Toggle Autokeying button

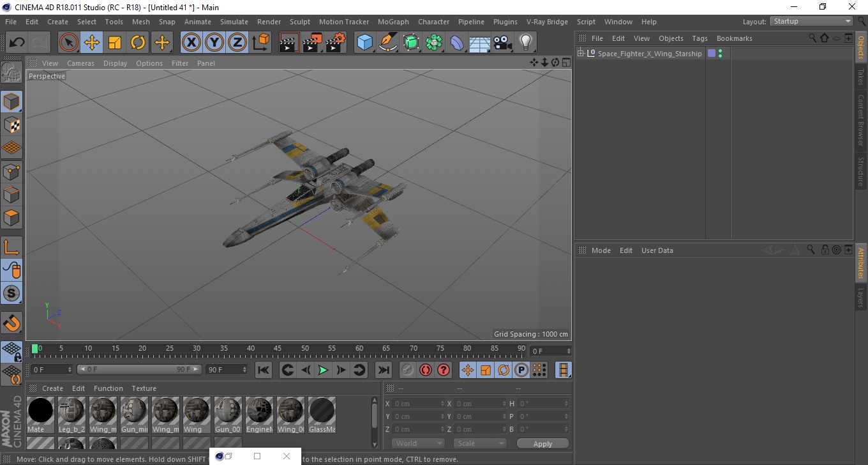(x=425, y=370)
